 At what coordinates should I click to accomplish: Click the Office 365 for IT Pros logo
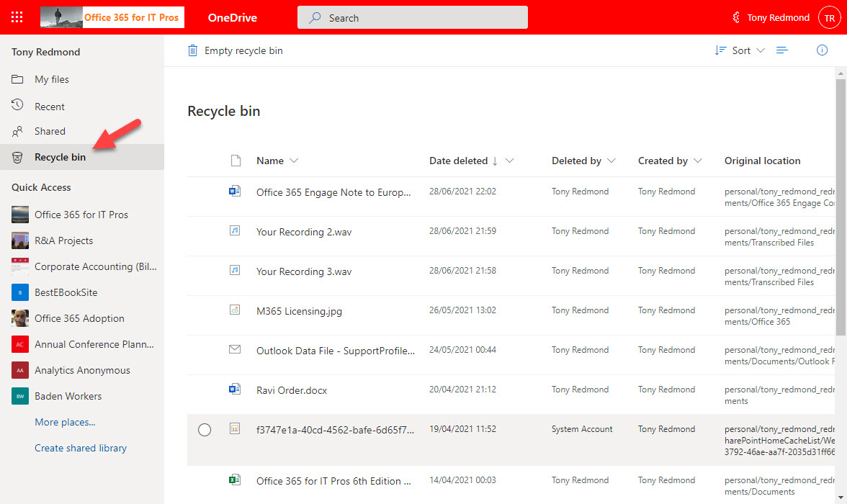pos(112,17)
